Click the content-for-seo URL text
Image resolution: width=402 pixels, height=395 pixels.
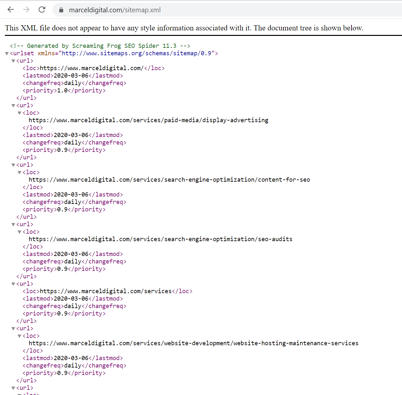pyautogui.click(x=169, y=180)
